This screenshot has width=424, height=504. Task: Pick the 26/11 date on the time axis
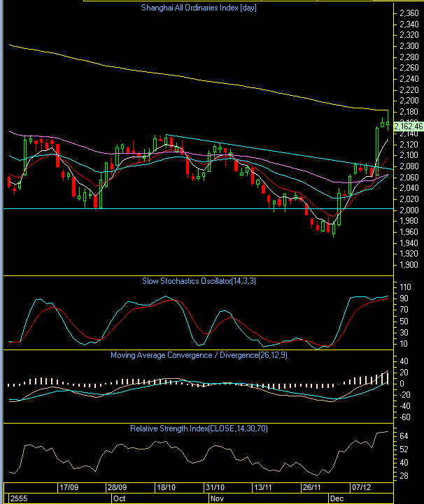pyautogui.click(x=311, y=487)
